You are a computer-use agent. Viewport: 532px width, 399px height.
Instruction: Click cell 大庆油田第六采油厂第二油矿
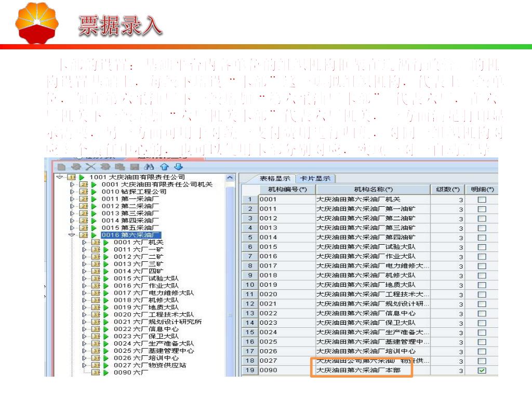pos(373,219)
